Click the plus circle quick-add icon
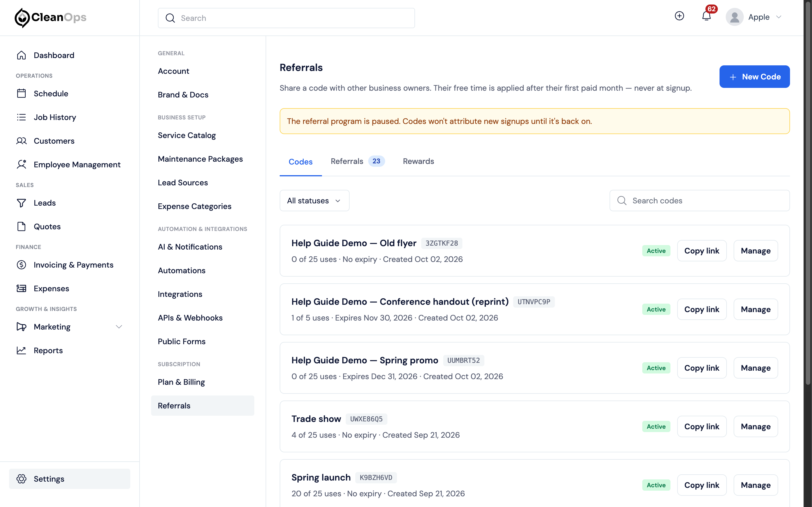Screen dimensions: 812x507 tap(679, 16)
